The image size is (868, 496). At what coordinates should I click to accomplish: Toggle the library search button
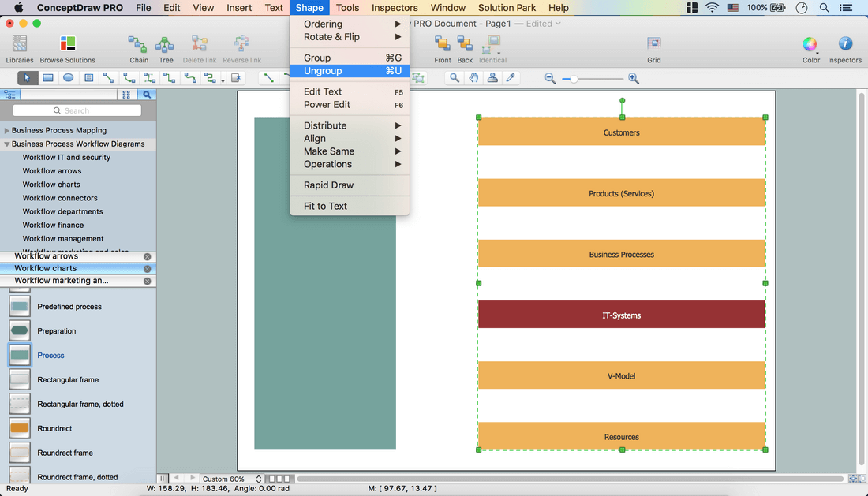[147, 95]
